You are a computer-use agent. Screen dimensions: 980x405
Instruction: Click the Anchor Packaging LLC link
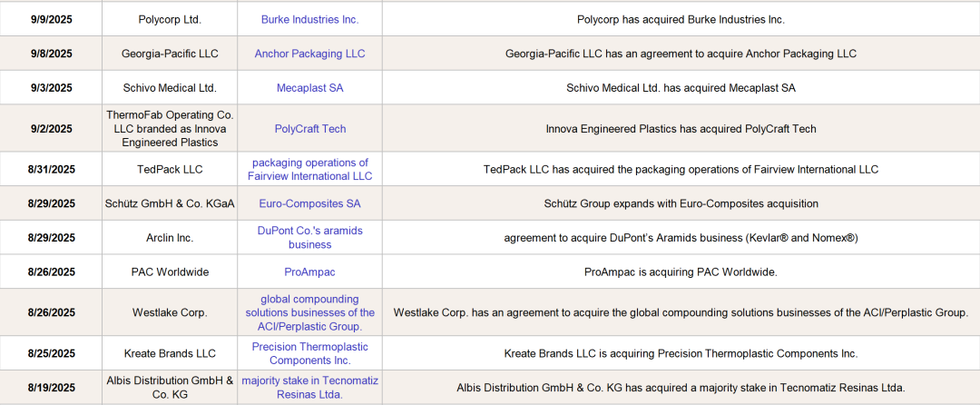[x=309, y=54]
